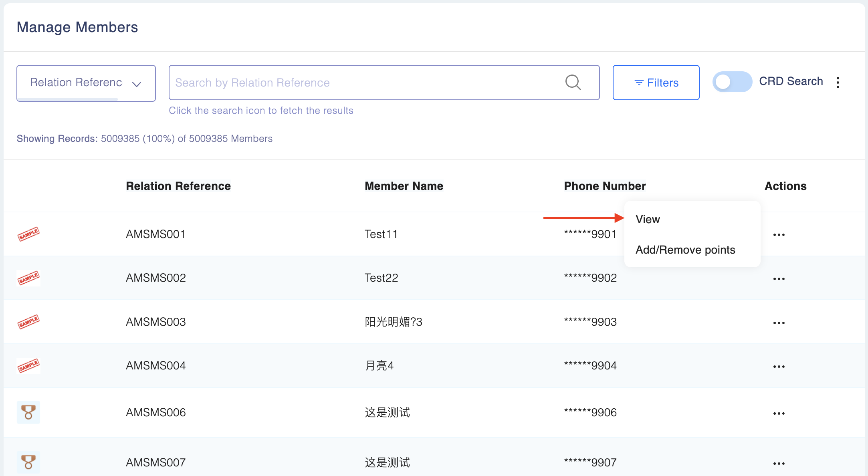Click the chevron arrow in search-type dropdown
The image size is (868, 476).
[x=137, y=84]
